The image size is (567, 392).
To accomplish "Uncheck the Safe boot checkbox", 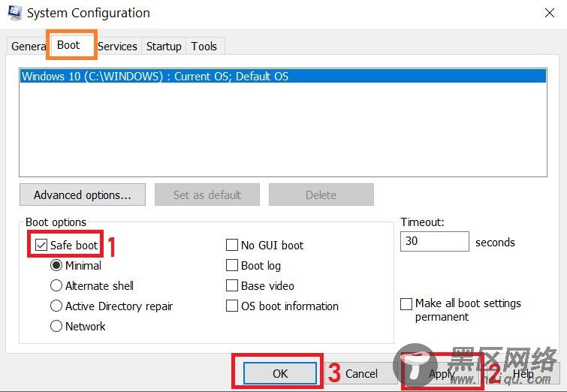I will (x=41, y=245).
